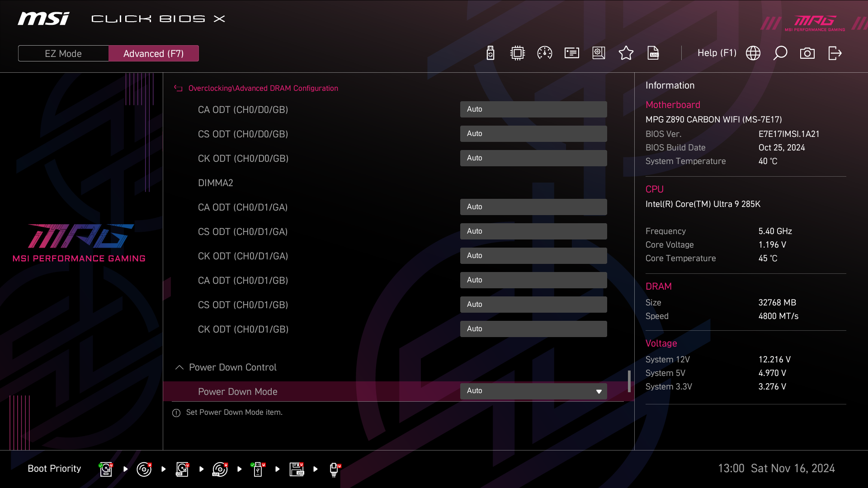Click the DIMMA2 heading
This screenshot has height=488, width=868.
click(216, 183)
